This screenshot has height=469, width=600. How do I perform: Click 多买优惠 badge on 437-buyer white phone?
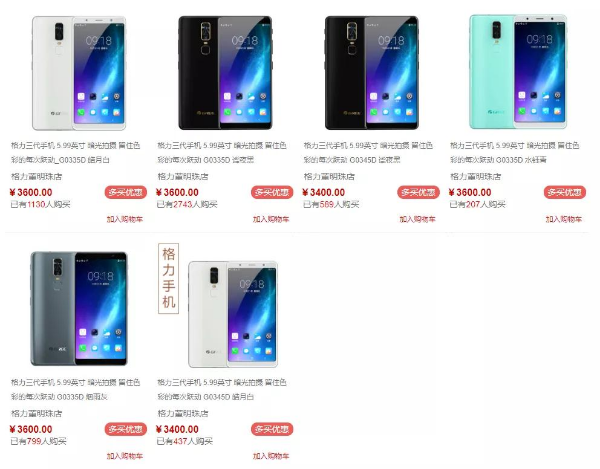[272, 429]
